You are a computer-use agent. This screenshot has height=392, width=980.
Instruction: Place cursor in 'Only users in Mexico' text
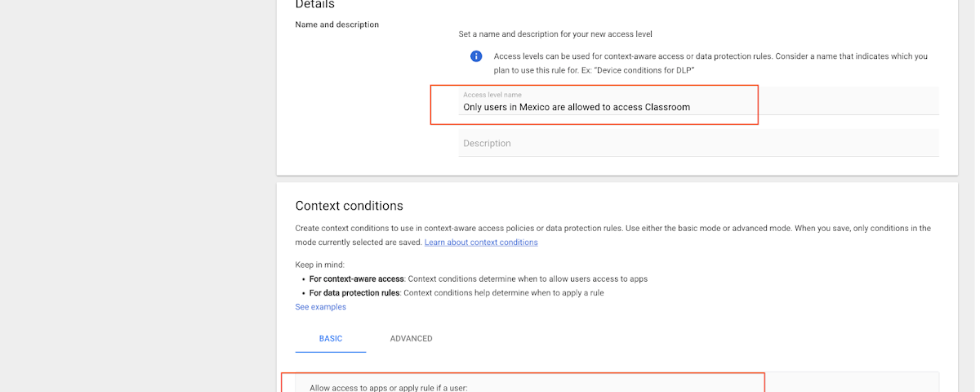click(577, 107)
